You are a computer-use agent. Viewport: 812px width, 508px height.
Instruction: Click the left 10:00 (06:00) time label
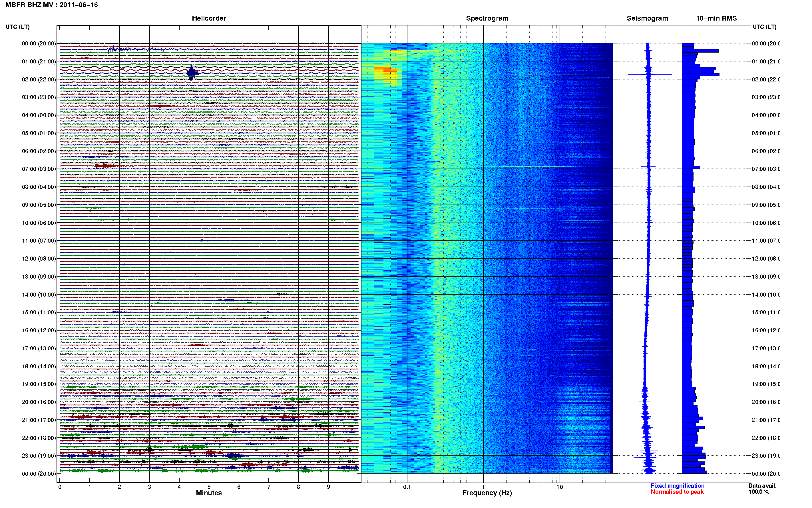tap(39, 223)
